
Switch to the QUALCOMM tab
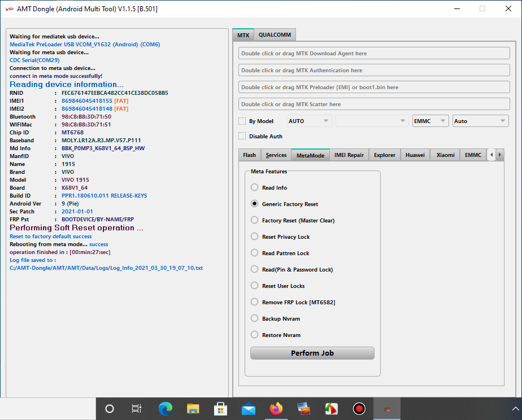(x=275, y=35)
